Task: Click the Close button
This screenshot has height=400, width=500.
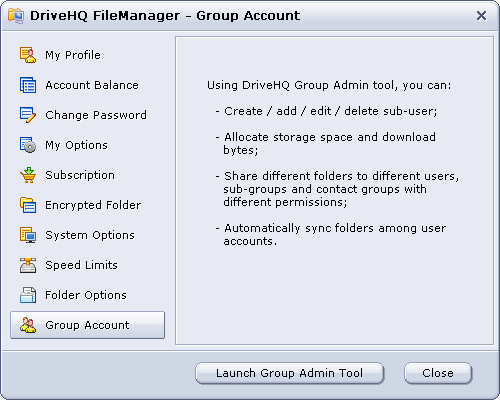Action: point(438,373)
